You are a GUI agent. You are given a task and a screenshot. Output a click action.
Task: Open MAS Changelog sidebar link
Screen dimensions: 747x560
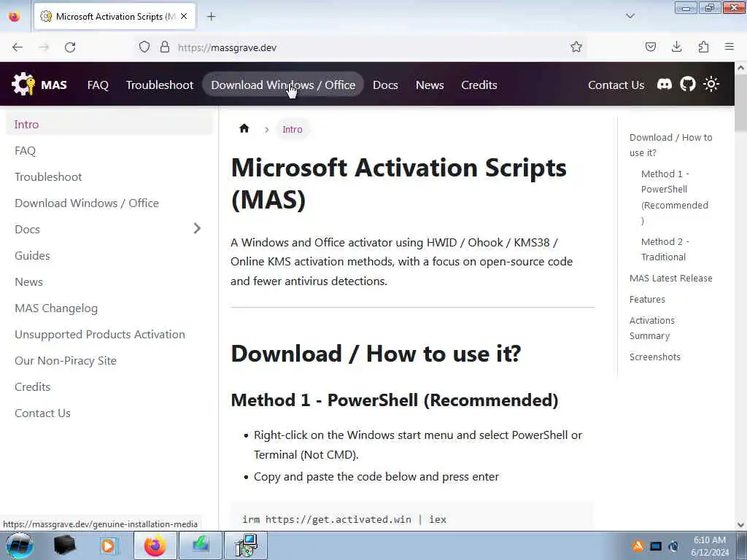(x=109, y=308)
